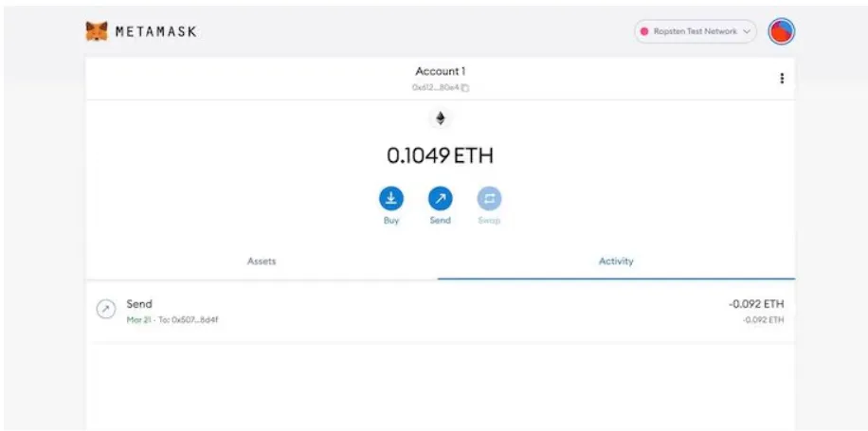Copy the account address via clipboard icon
Image resolution: width=868 pixels, height=431 pixels.
click(465, 88)
